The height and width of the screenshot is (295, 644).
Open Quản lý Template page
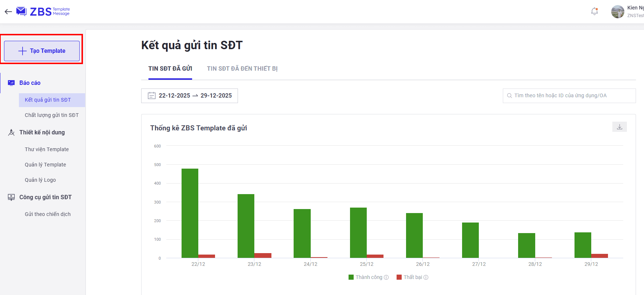point(45,165)
